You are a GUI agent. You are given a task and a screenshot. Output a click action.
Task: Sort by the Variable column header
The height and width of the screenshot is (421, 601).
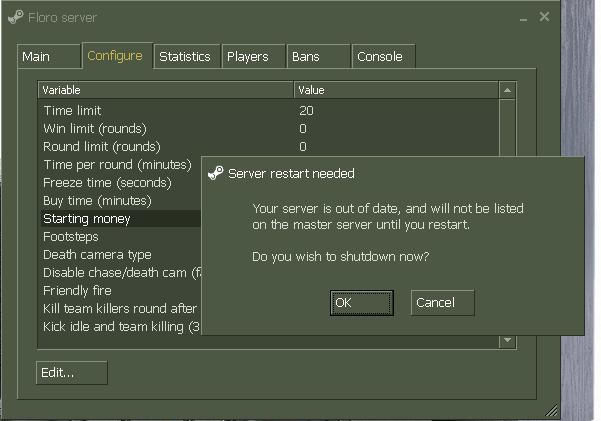tap(166, 90)
